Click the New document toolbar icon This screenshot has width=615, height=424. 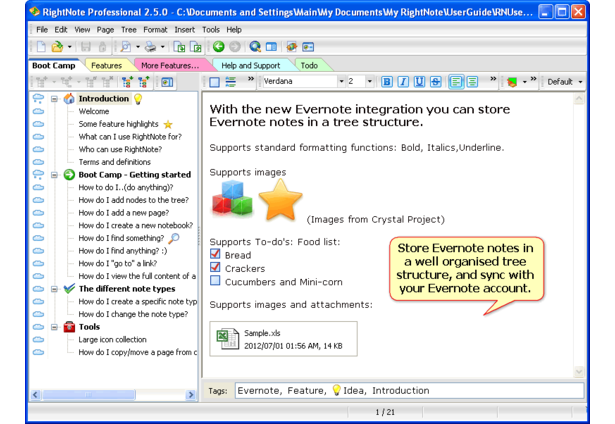pos(41,47)
